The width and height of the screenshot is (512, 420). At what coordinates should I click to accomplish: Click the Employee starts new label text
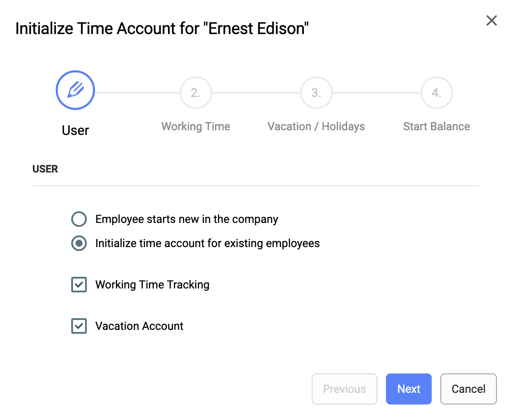tap(187, 219)
